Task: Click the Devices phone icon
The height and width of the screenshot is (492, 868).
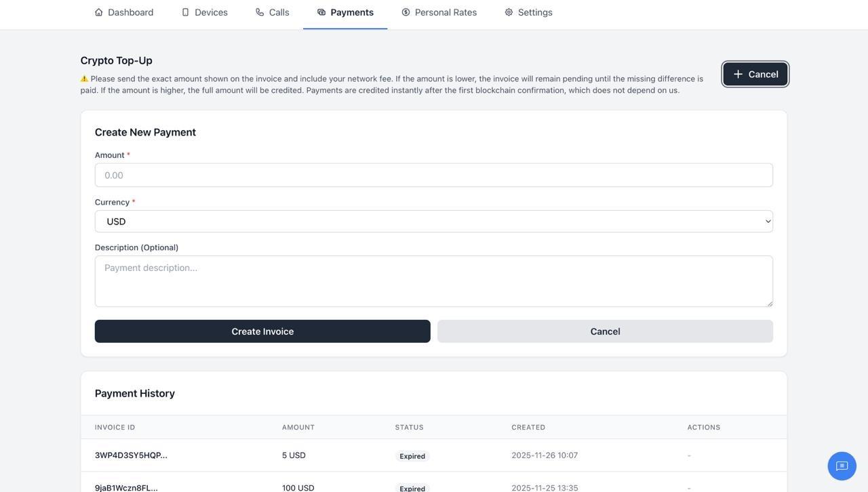Action: 185,12
